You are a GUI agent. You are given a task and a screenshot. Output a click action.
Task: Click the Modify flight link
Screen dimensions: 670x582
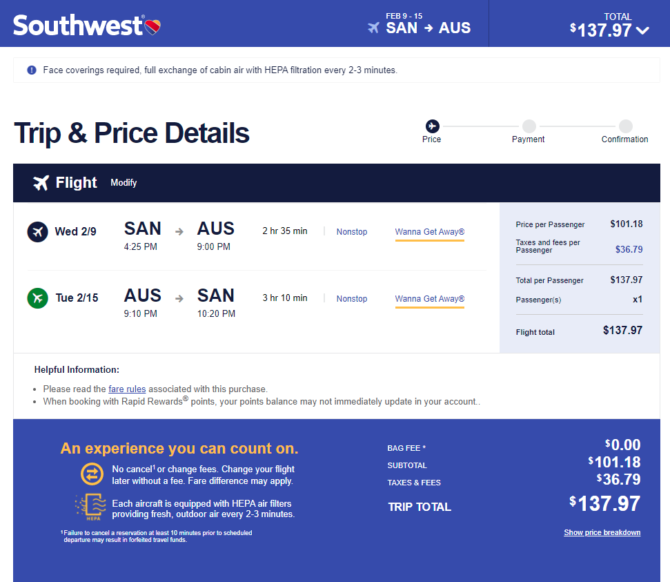(x=123, y=183)
